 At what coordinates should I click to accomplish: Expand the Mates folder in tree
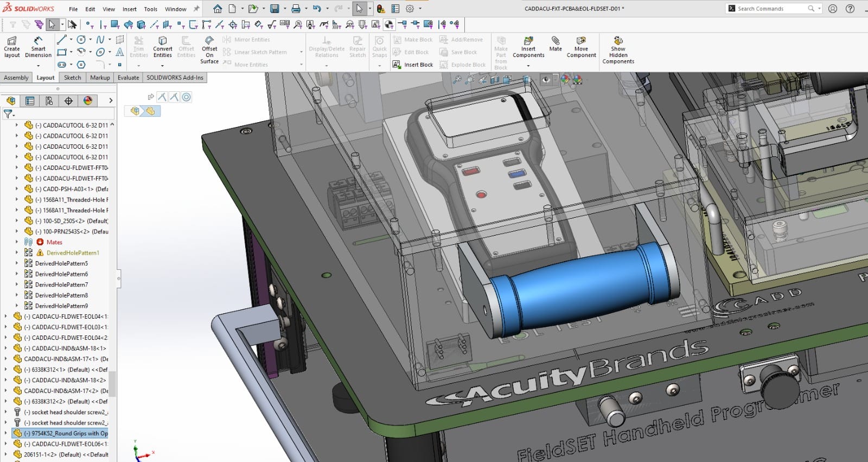[16, 242]
